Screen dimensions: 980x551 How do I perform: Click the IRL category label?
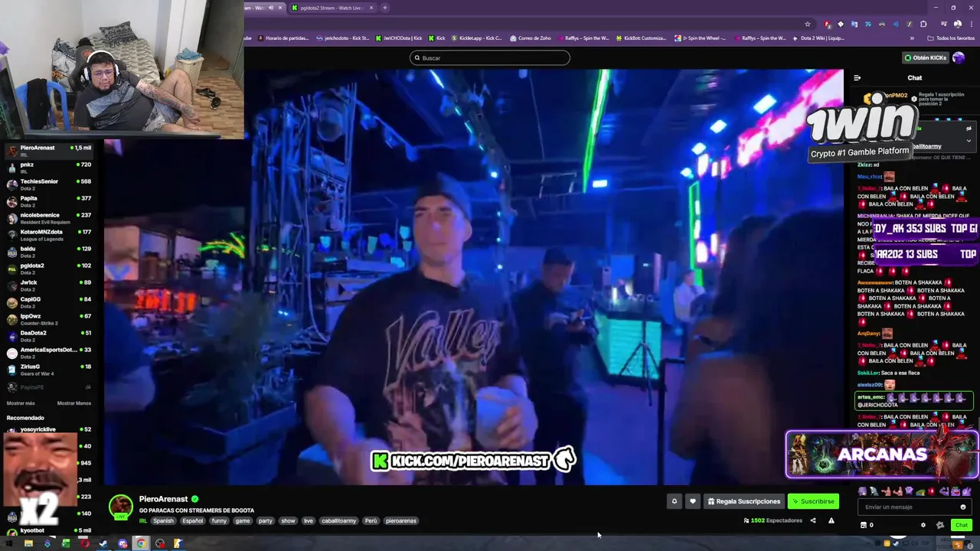(142, 521)
